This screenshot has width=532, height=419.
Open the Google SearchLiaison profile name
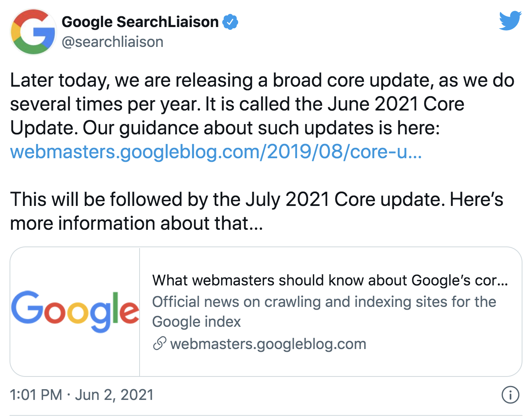pos(140,22)
